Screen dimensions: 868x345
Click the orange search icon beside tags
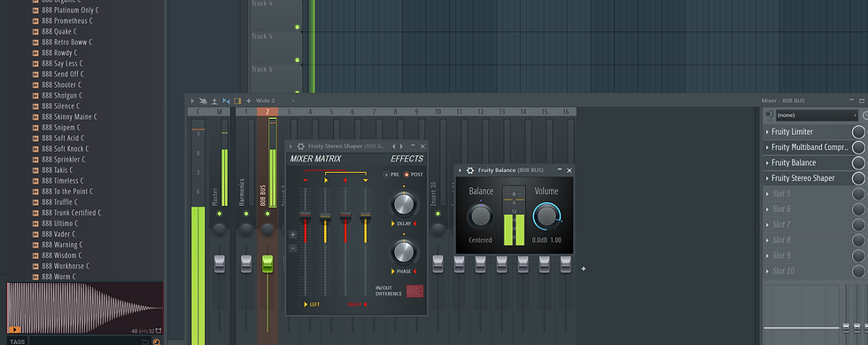(x=157, y=341)
